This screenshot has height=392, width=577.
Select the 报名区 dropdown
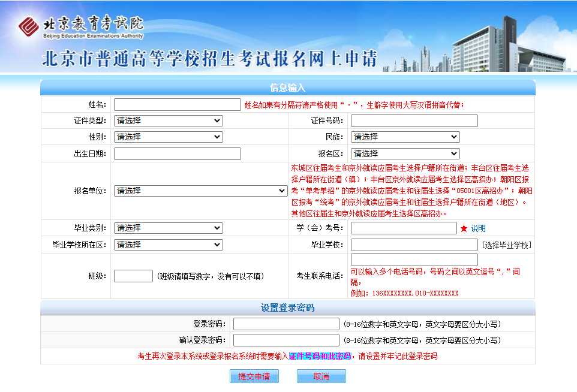(x=405, y=153)
